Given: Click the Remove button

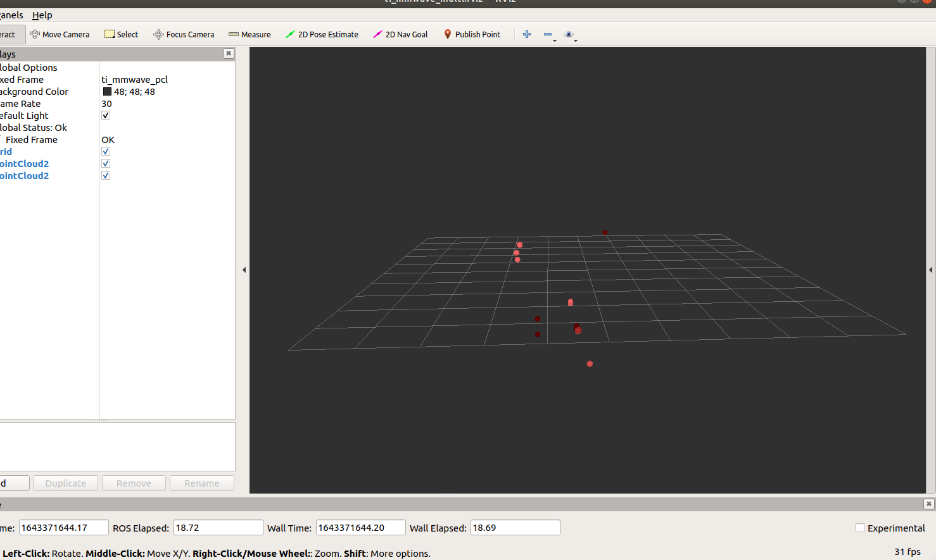Looking at the screenshot, I should tap(134, 483).
